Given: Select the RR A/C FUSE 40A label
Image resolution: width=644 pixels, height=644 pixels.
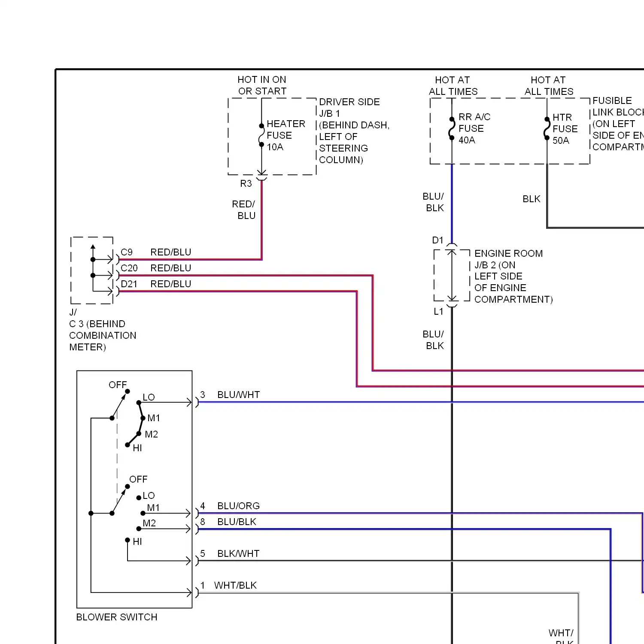Looking at the screenshot, I should pos(474,128).
